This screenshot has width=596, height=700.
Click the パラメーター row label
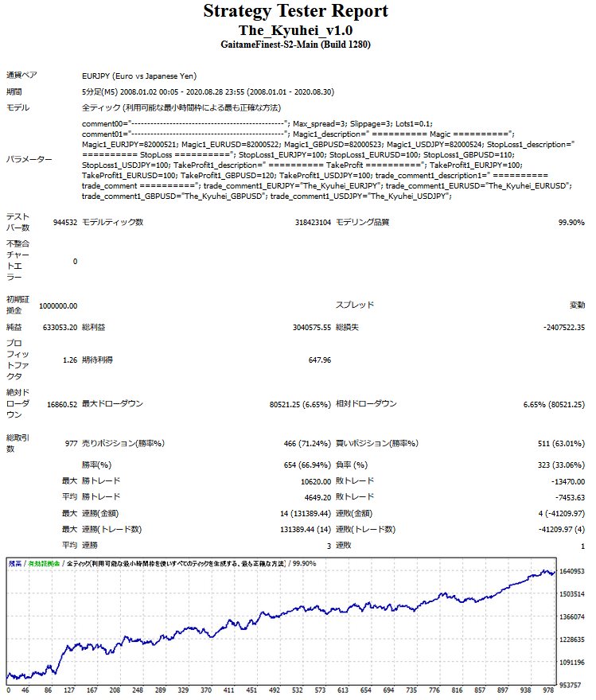pyautogui.click(x=29, y=159)
